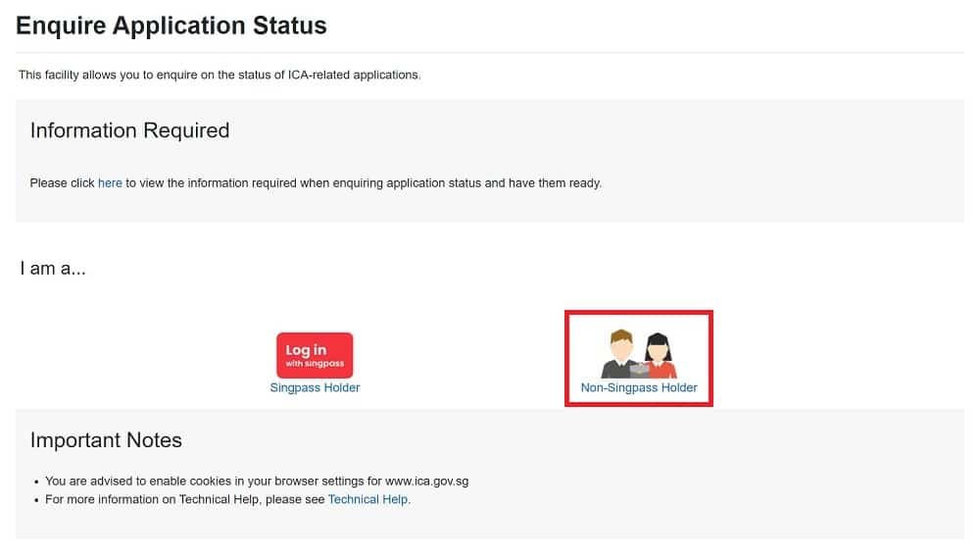Click the Enquire Application Status heading

click(171, 25)
